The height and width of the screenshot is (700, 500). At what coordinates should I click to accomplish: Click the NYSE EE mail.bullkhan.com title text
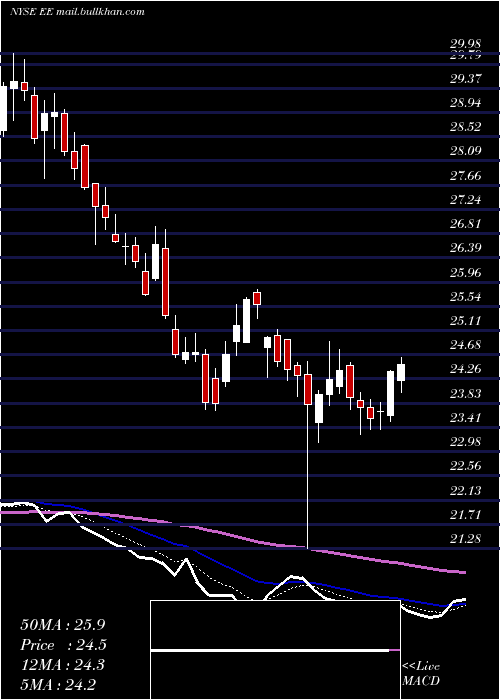[77, 12]
